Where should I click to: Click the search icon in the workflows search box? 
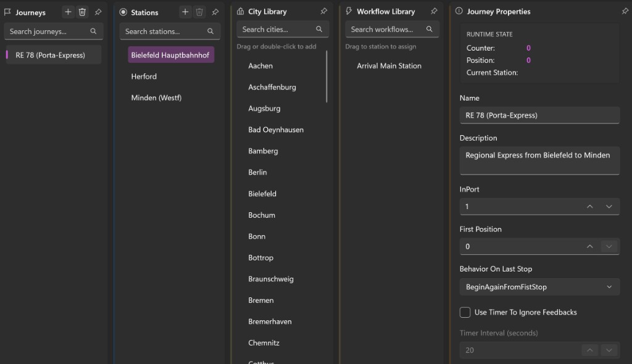pyautogui.click(x=430, y=29)
